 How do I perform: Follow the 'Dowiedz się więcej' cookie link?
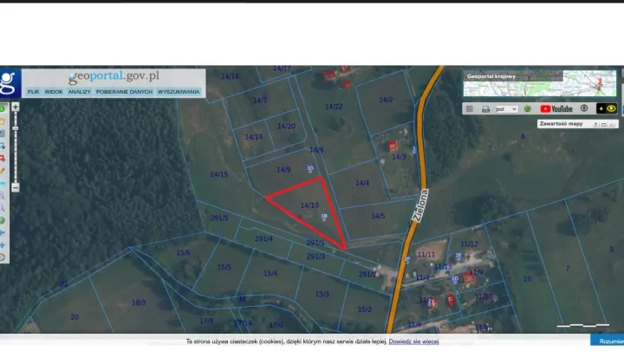coord(413,341)
